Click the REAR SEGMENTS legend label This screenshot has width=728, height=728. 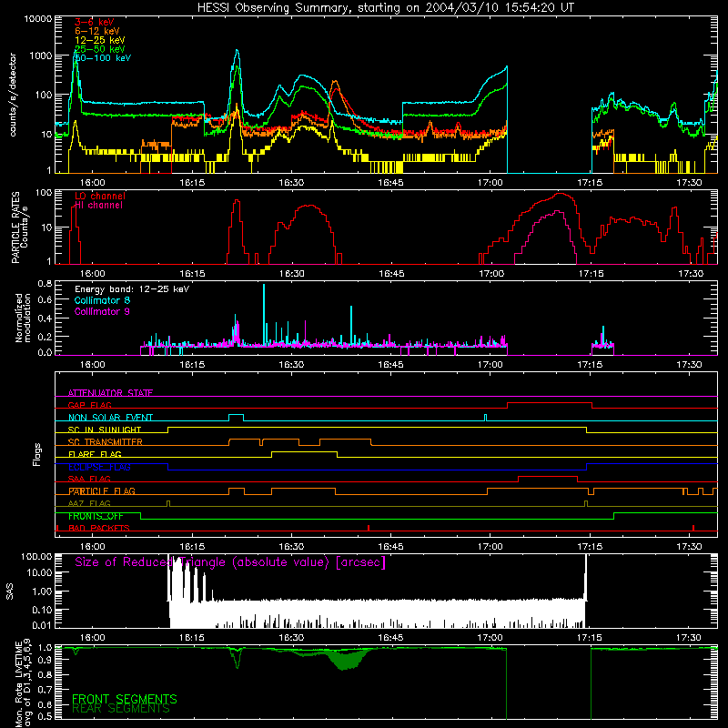(x=121, y=709)
